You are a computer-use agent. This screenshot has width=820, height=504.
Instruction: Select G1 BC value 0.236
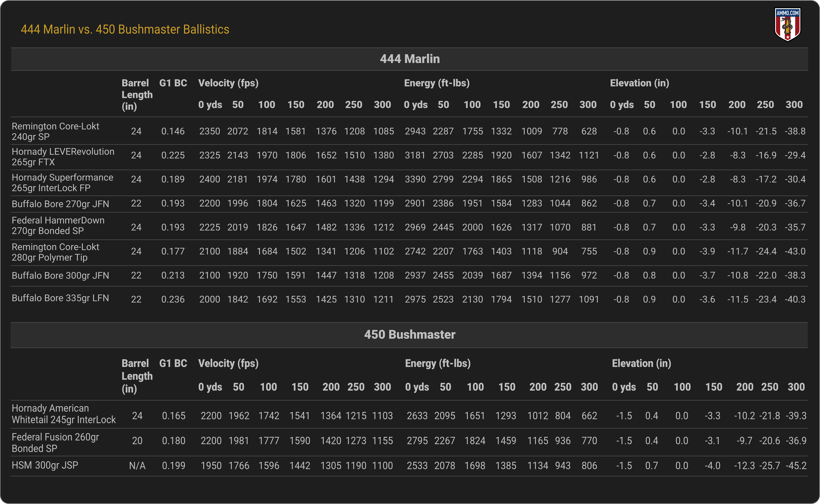pyautogui.click(x=173, y=299)
